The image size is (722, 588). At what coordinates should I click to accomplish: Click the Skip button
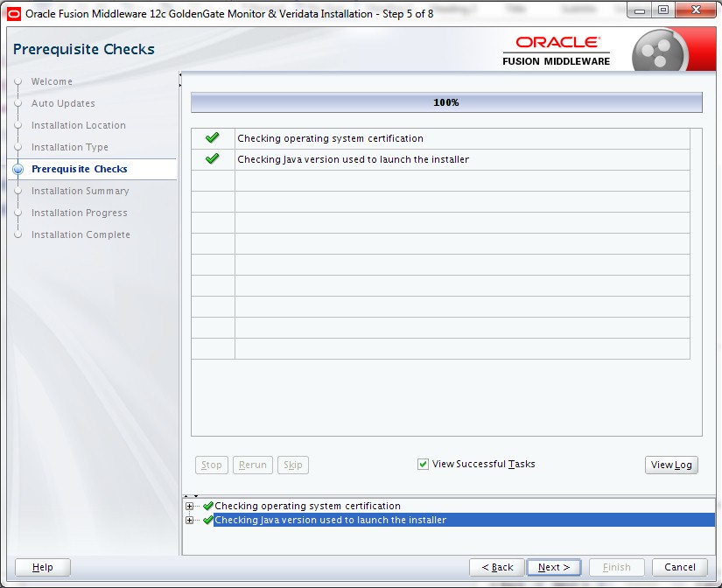pos(293,465)
